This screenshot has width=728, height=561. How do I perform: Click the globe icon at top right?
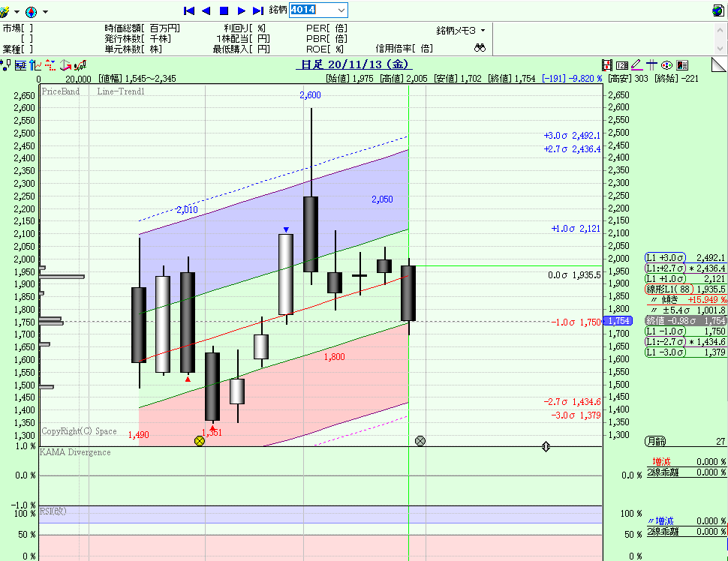tap(717, 10)
